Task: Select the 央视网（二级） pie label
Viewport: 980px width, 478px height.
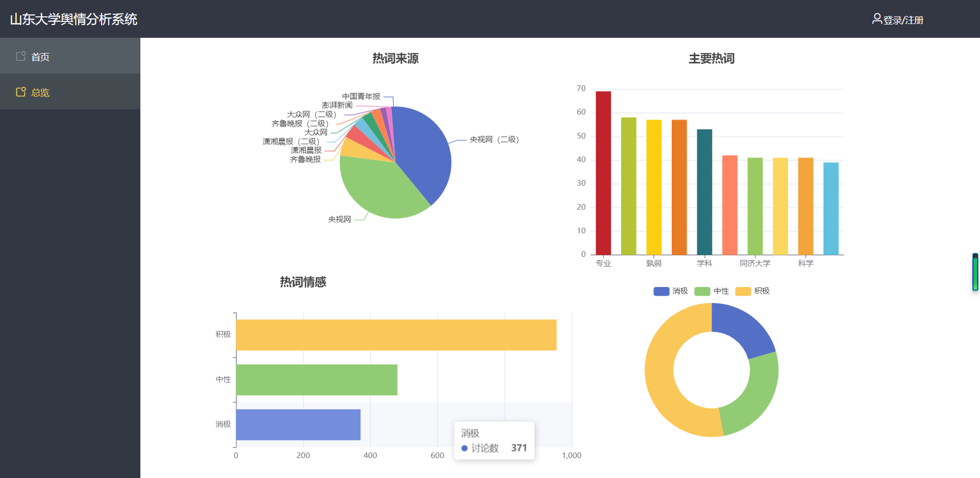Action: click(494, 139)
